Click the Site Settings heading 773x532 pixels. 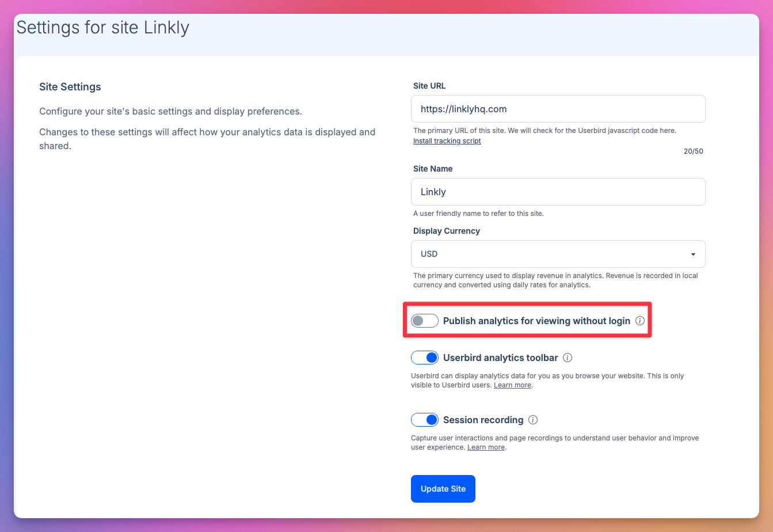(70, 86)
